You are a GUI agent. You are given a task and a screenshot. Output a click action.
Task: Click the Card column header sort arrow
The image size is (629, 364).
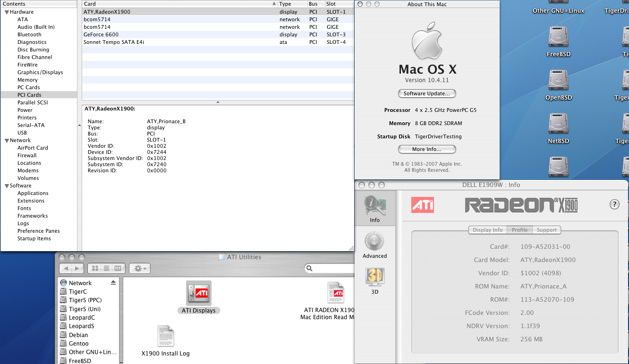tap(274, 4)
